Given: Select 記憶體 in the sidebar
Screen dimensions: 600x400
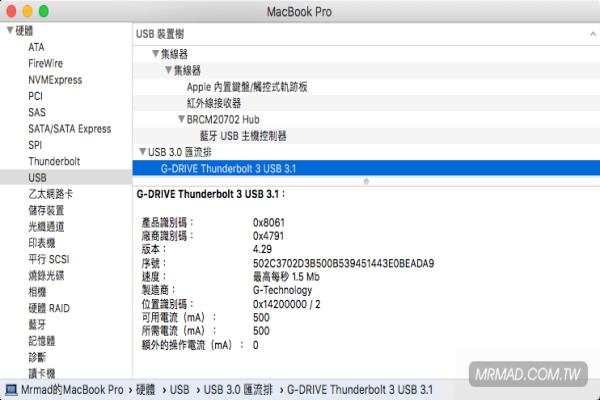Looking at the screenshot, I should 42,341.
